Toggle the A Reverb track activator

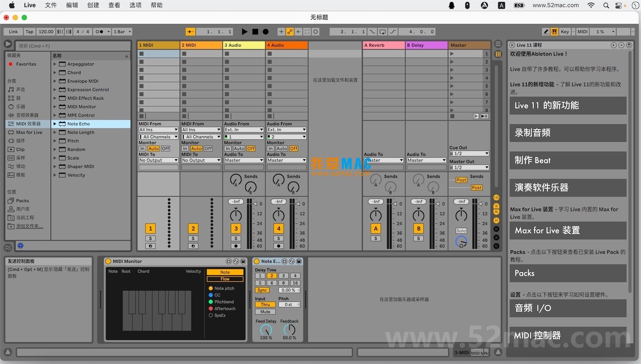pos(376,228)
